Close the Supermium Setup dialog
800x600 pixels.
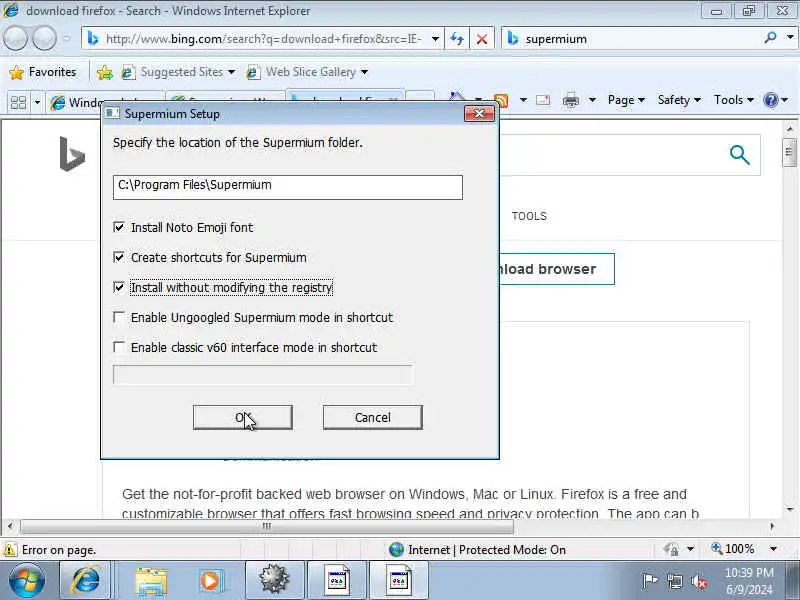click(x=479, y=113)
